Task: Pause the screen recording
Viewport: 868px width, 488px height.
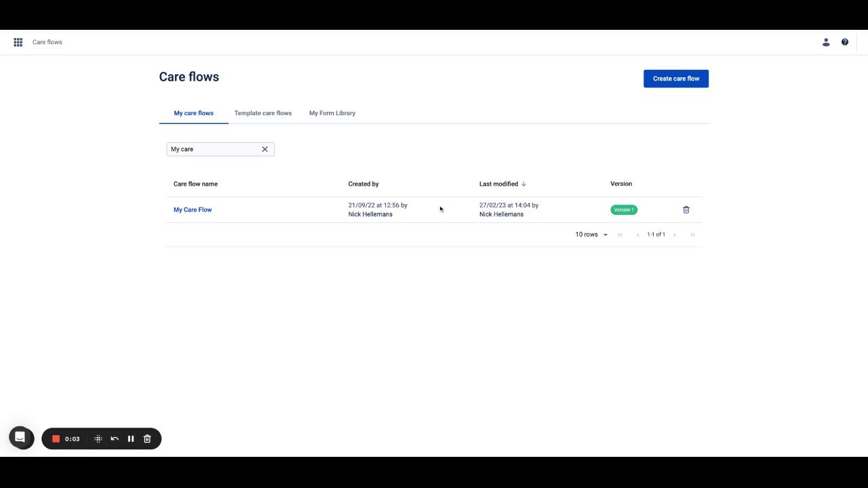Action: 131,439
